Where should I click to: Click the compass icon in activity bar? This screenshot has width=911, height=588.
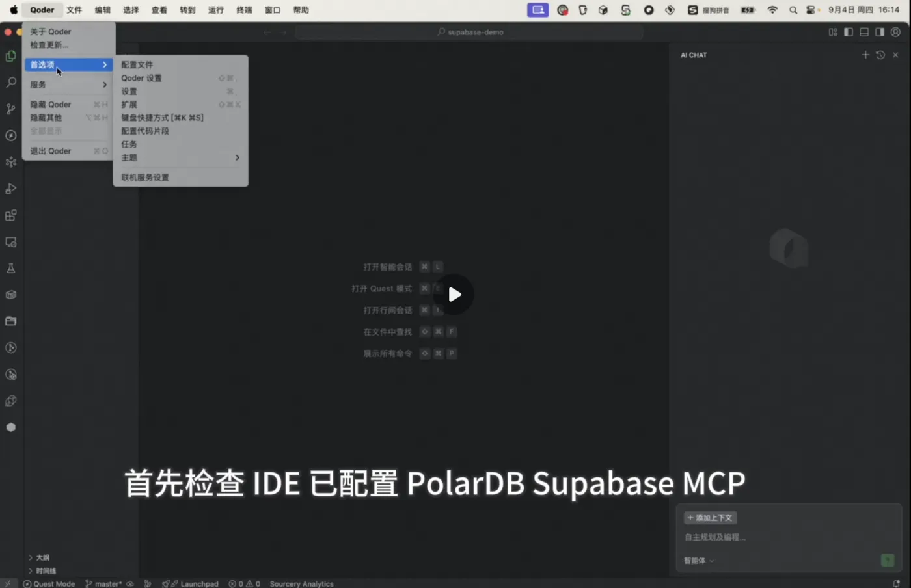tap(11, 135)
